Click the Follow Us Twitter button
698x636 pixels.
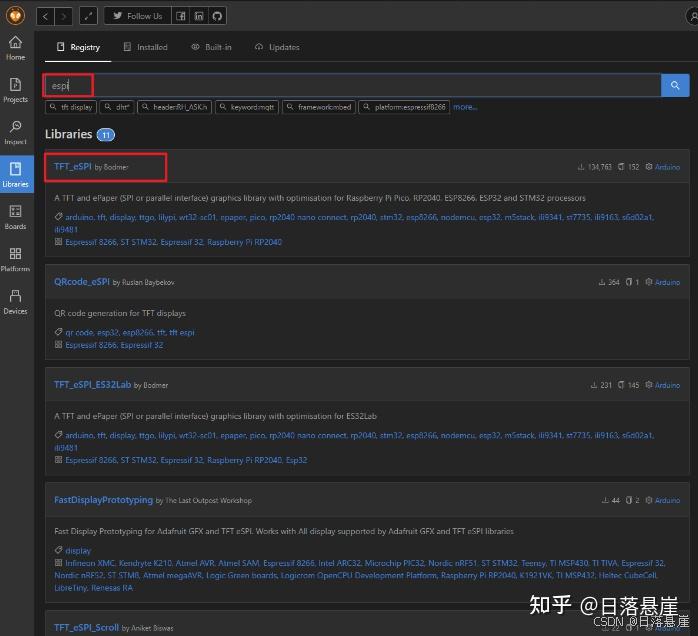(x=138, y=16)
